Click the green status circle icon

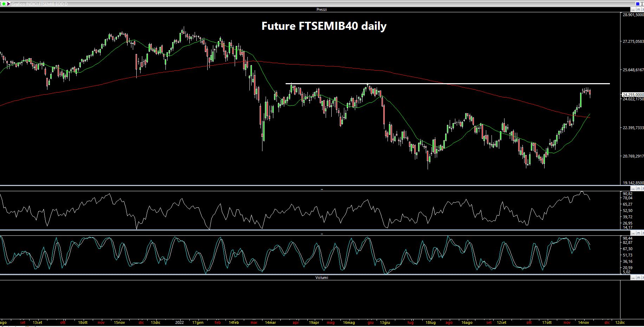[x=4, y=4]
